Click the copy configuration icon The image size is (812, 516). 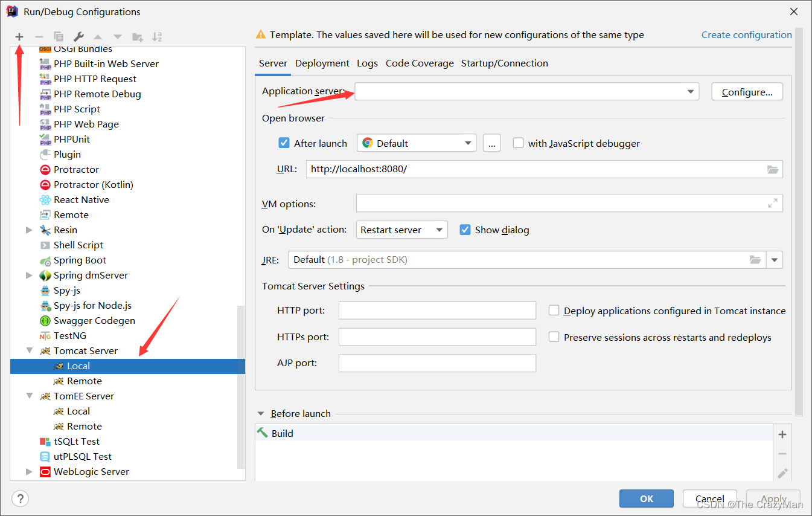click(59, 37)
